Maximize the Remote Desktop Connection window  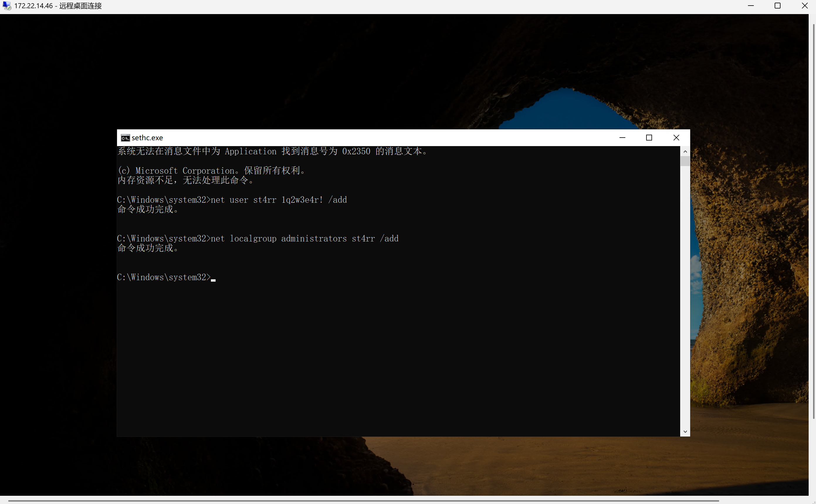pyautogui.click(x=777, y=6)
